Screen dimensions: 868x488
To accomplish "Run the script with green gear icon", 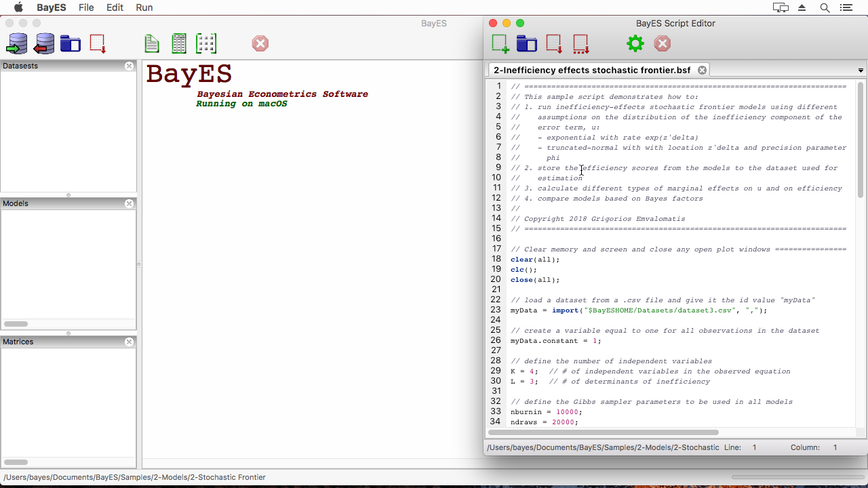I will [635, 44].
